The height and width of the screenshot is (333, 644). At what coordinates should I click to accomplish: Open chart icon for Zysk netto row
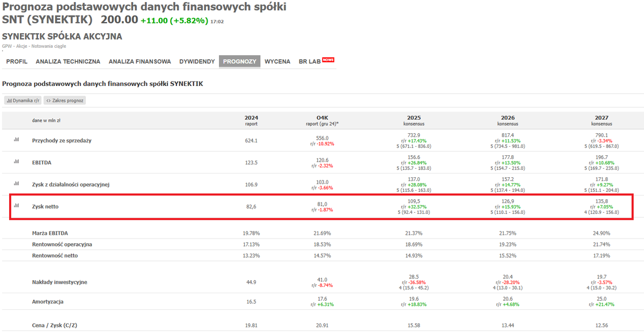[16, 205]
